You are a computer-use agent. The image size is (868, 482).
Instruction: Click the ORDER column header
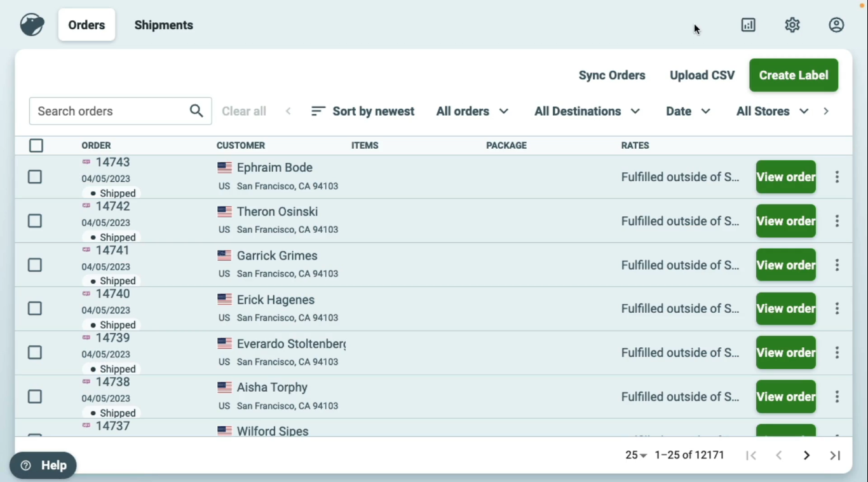[96, 146]
